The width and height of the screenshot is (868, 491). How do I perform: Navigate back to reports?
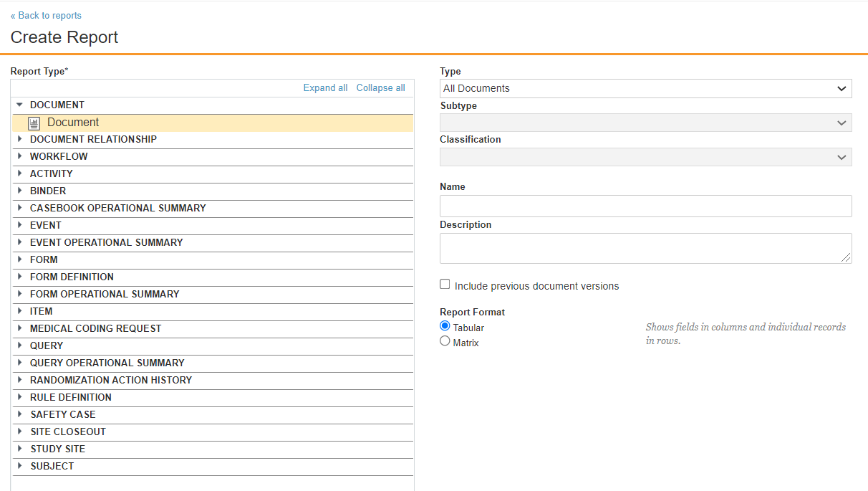(46, 15)
